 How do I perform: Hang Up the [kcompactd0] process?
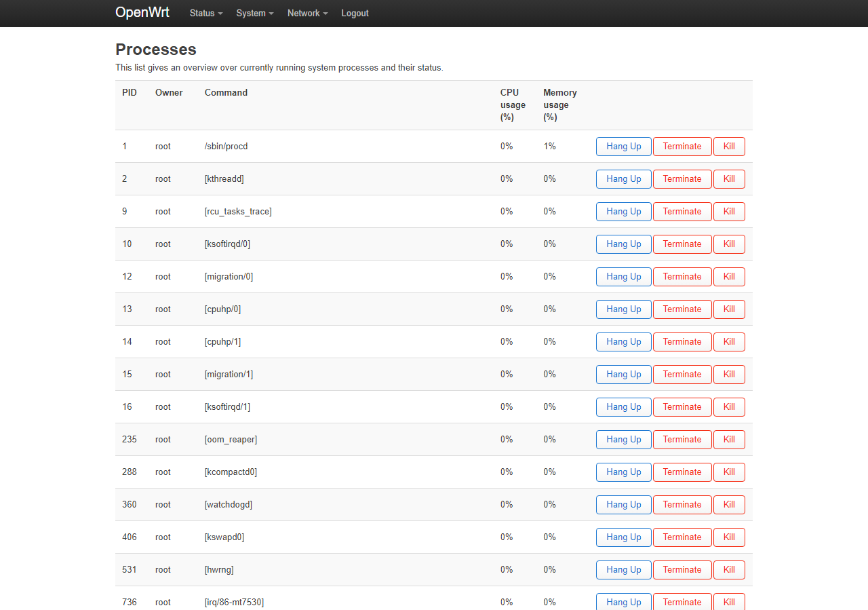623,472
